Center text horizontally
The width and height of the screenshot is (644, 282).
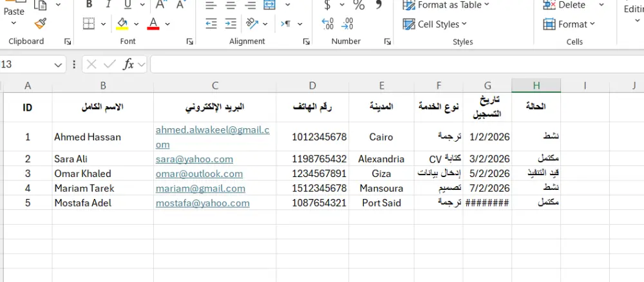tap(231, 5)
